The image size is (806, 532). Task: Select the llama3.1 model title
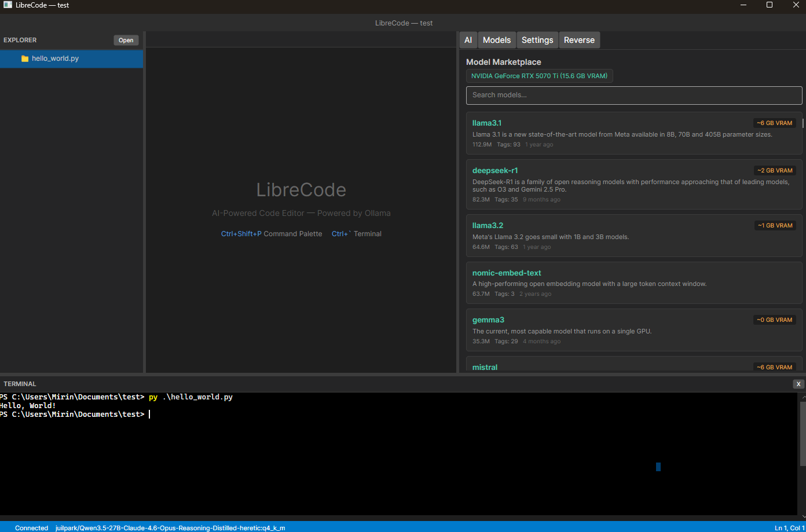pos(487,123)
